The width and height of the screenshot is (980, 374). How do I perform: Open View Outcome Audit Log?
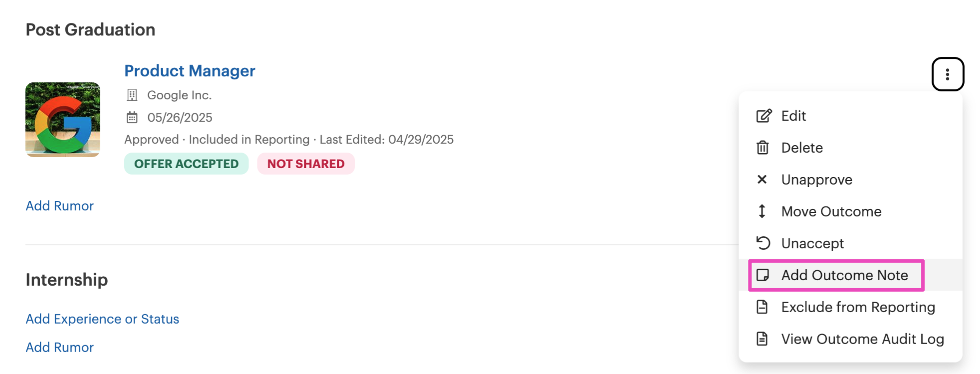coord(862,339)
